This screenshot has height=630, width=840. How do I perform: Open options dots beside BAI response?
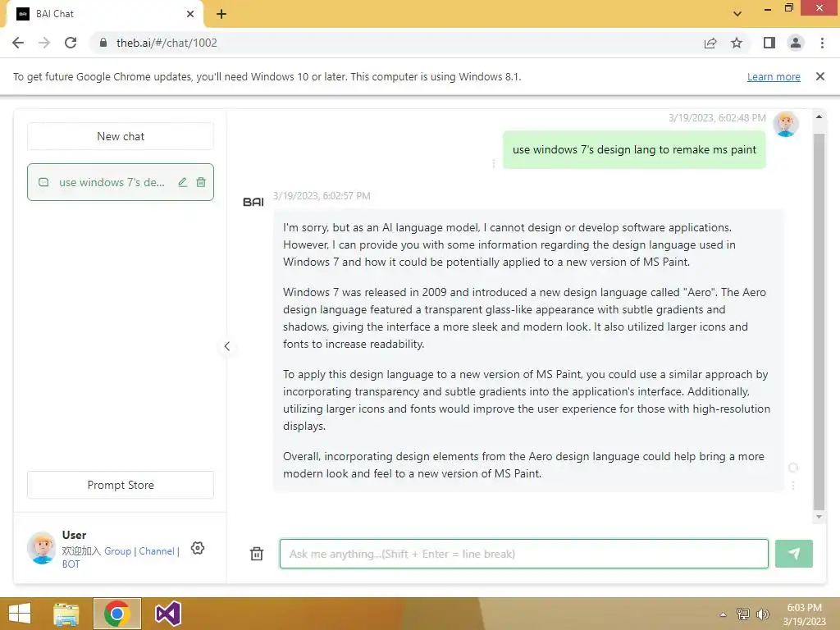click(793, 486)
